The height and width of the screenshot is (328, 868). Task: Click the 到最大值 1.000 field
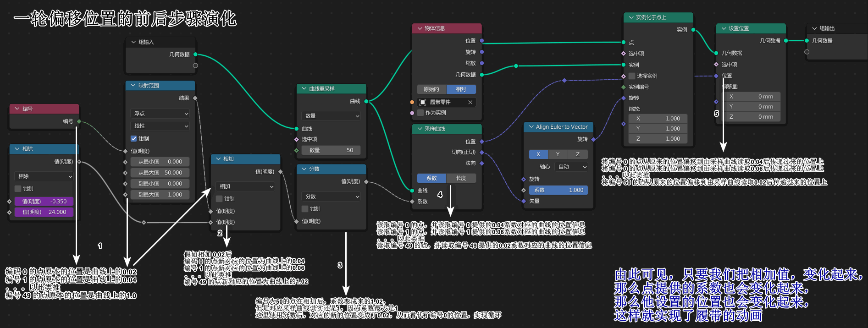160,195
